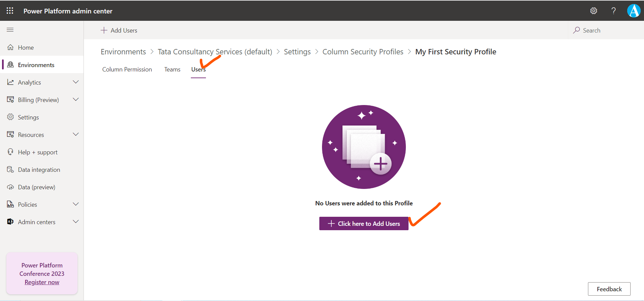The width and height of the screenshot is (644, 301).
Task: Open the app launcher waffle icon
Action: [x=10, y=11]
